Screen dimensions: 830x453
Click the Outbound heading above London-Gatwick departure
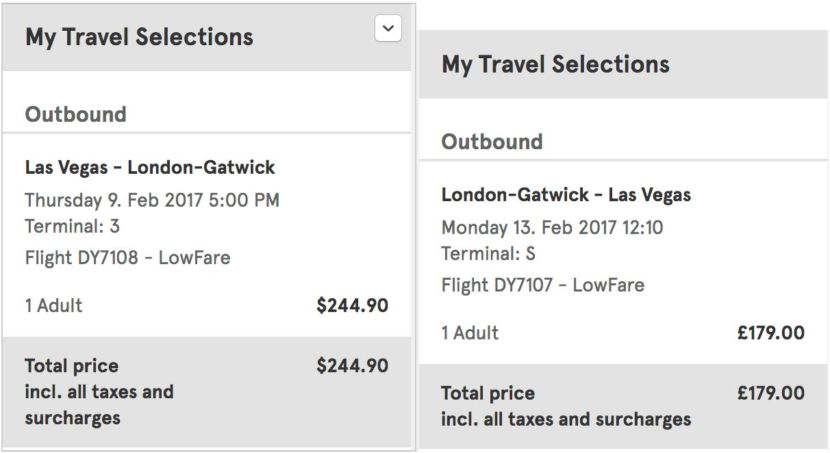[x=492, y=141]
